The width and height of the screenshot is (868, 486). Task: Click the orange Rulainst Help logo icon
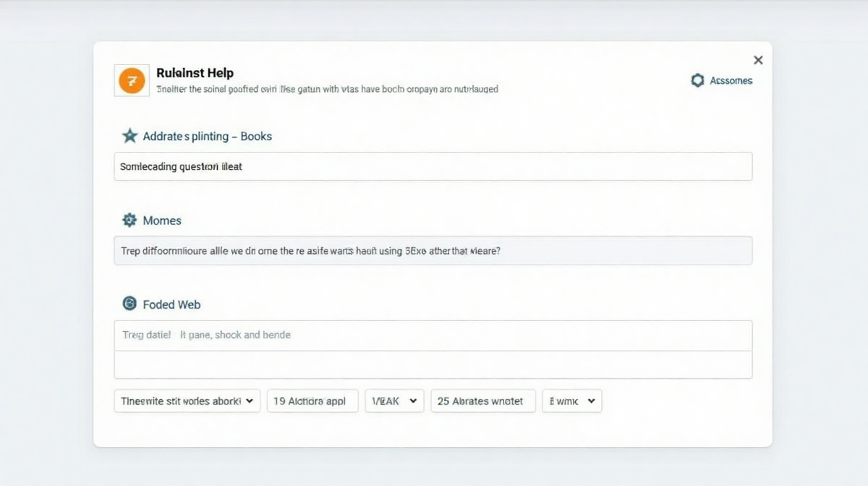132,80
